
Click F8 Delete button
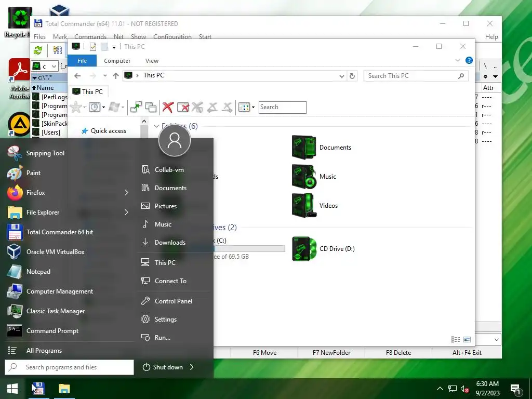tap(398, 353)
